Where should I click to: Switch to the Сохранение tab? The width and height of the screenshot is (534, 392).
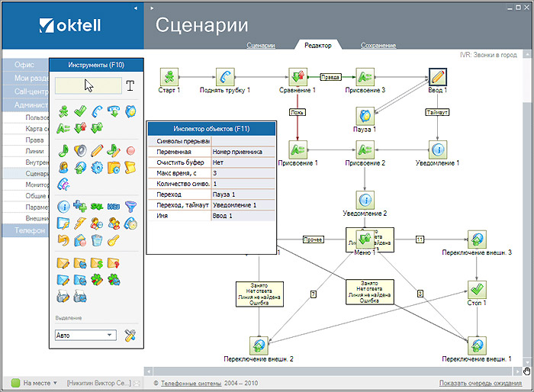click(378, 46)
